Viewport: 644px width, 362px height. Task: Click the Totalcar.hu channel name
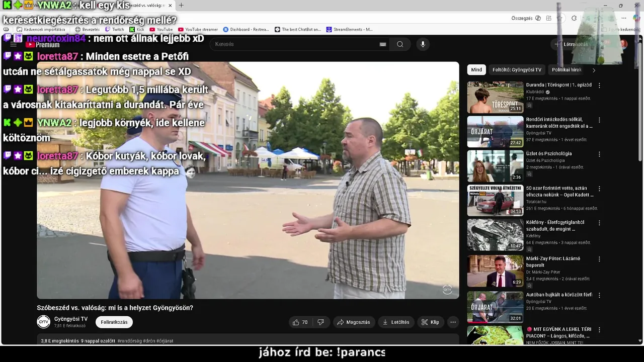pyautogui.click(x=536, y=202)
